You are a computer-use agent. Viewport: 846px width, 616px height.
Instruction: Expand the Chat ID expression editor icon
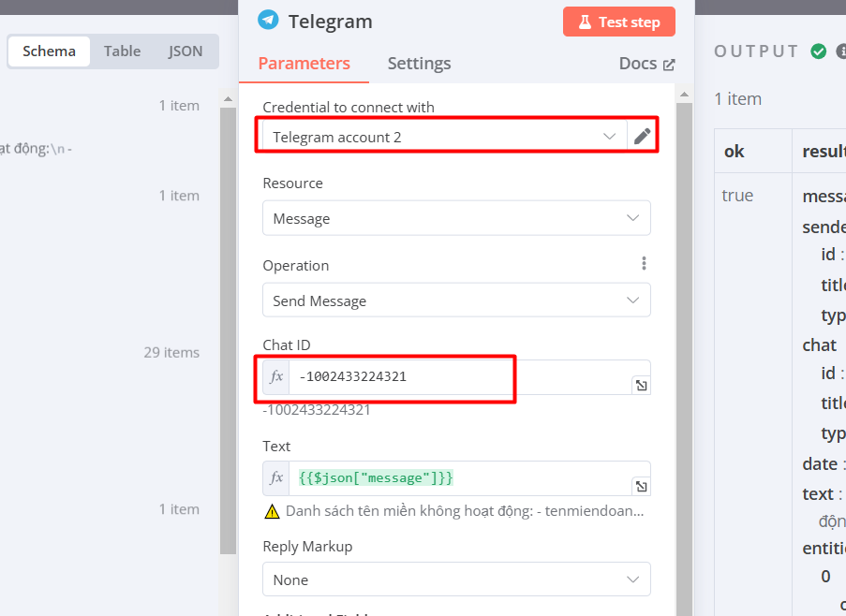click(x=641, y=386)
